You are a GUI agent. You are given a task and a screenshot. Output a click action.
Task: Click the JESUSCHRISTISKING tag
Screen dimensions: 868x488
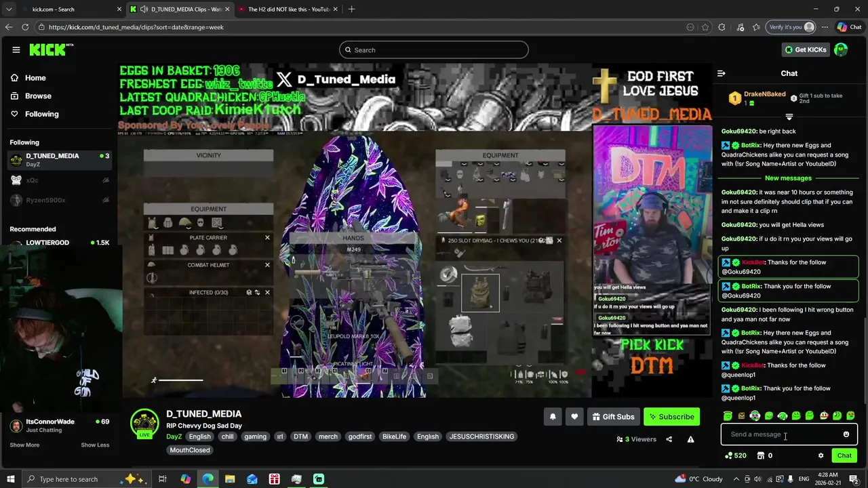click(481, 436)
